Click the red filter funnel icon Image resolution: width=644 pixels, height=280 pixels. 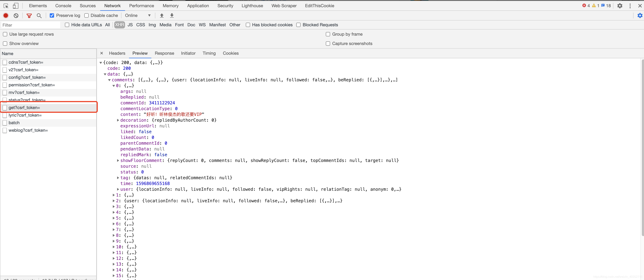[29, 15]
